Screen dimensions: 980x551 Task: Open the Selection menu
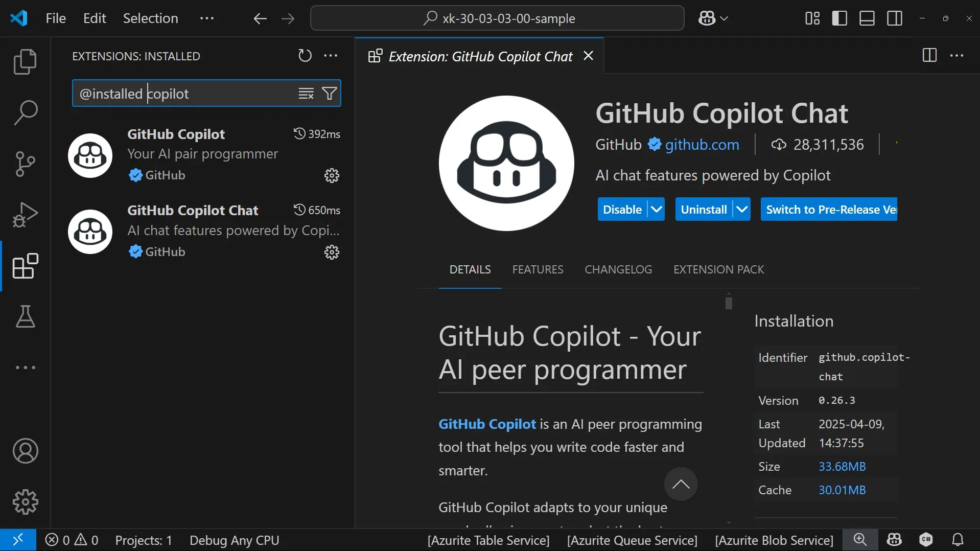(x=150, y=18)
